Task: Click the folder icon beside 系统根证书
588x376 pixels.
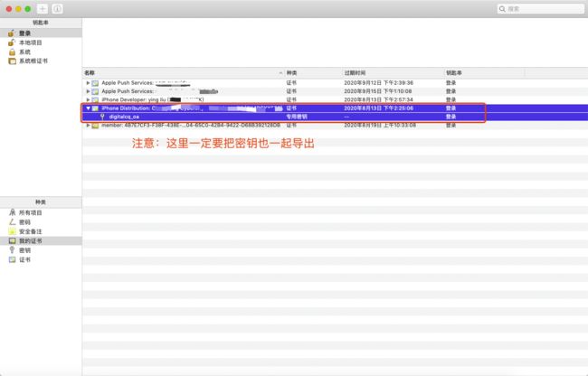Action: click(12, 61)
